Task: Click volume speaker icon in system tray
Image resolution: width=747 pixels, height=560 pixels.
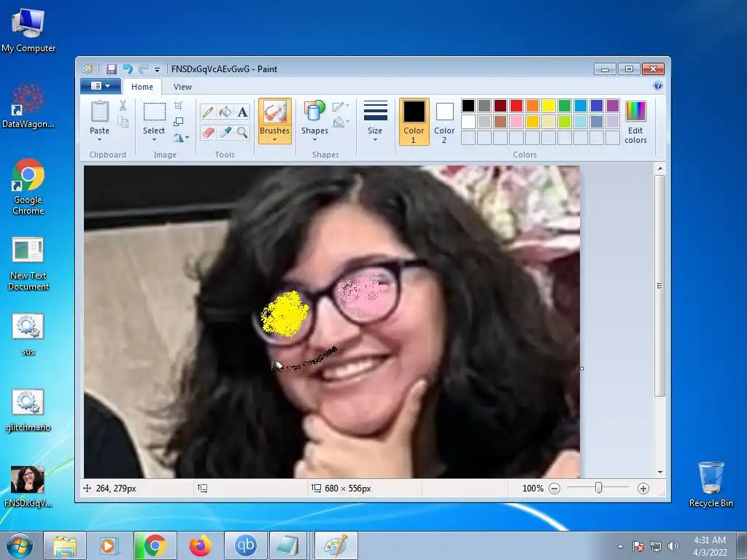Action: pyautogui.click(x=673, y=546)
